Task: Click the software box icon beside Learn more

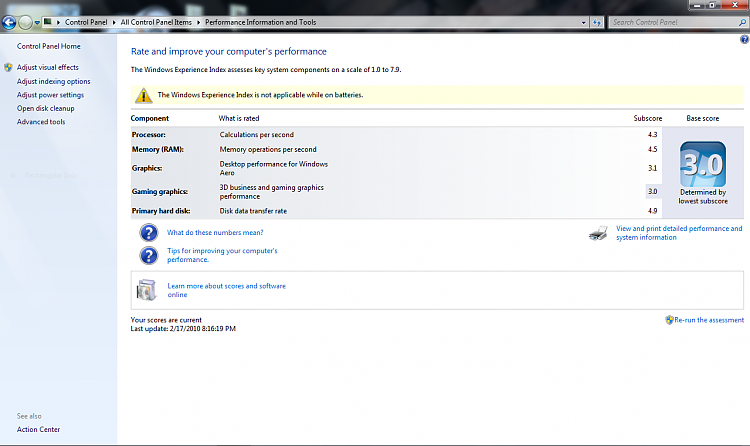Action: point(146,290)
